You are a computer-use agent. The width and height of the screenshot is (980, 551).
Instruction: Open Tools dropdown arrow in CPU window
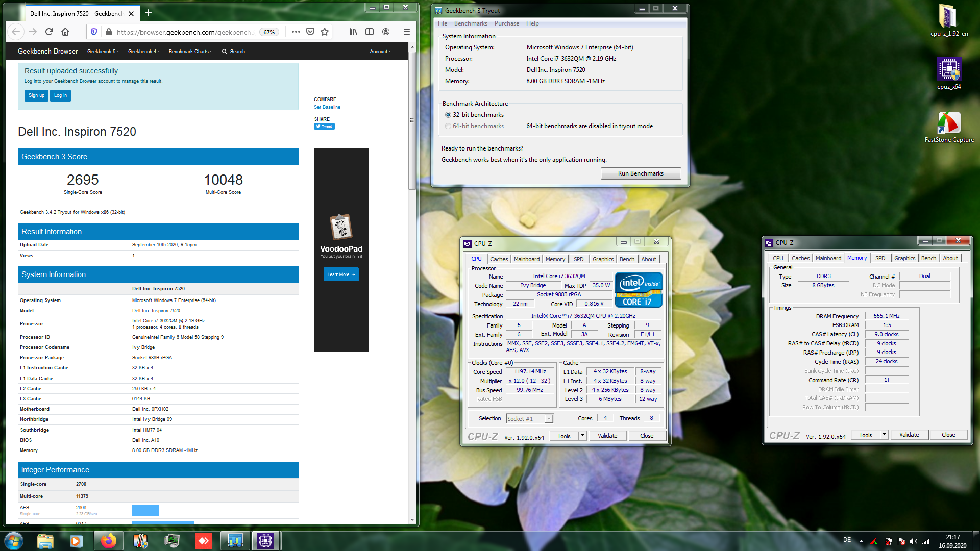pyautogui.click(x=582, y=436)
